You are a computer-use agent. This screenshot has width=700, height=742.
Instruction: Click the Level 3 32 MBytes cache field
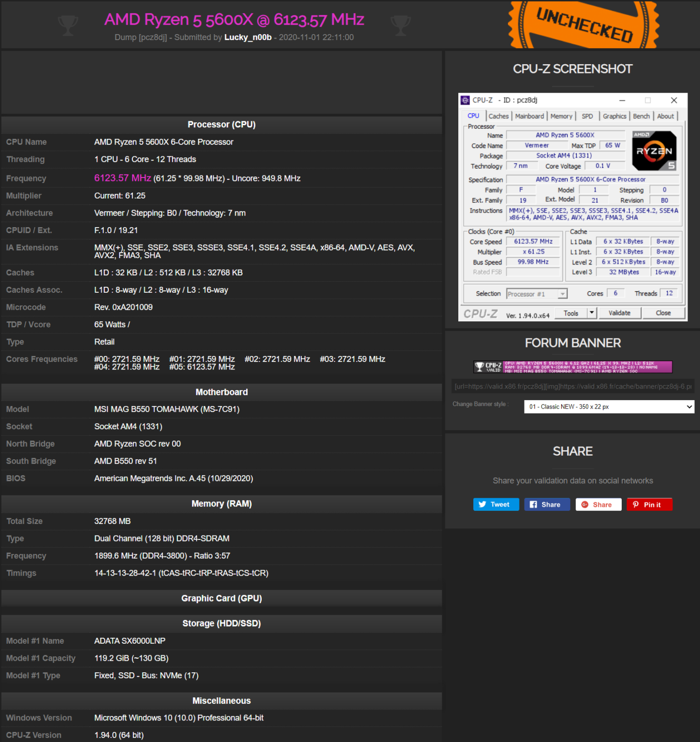[624, 272]
